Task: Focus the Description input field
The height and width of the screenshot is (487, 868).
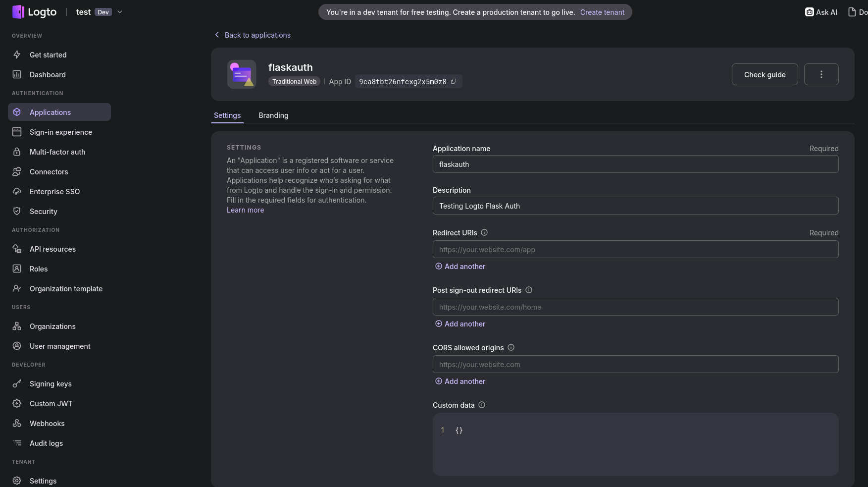Action: click(x=635, y=206)
